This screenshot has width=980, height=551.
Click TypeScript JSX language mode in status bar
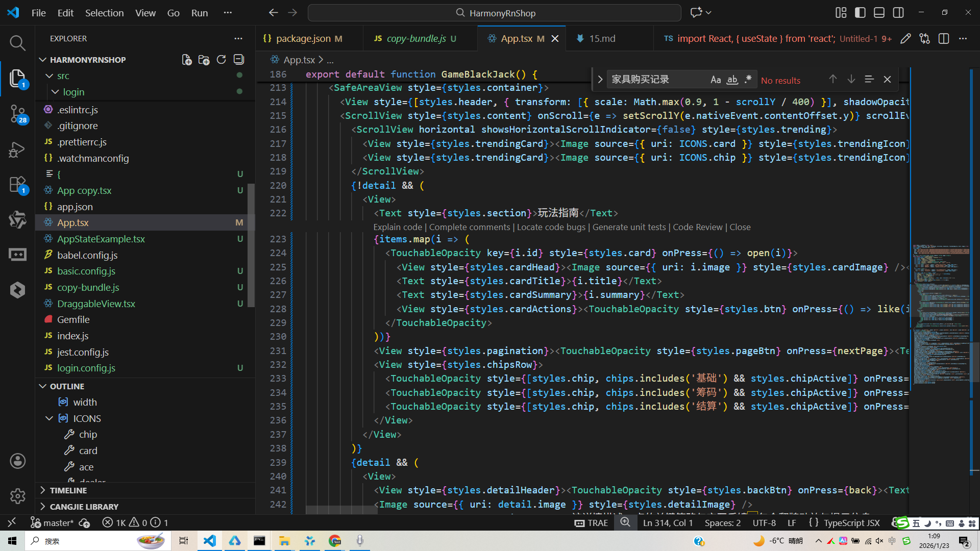(x=851, y=523)
